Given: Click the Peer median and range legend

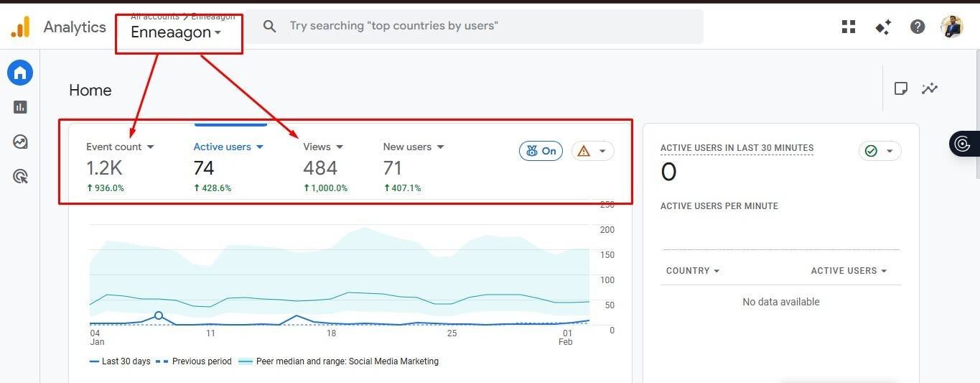Looking at the screenshot, I should point(338,361).
